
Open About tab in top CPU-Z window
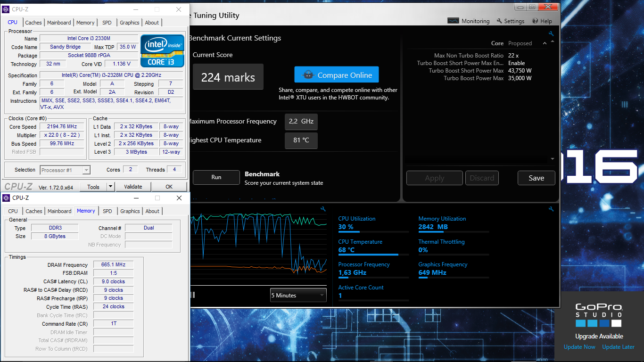coord(152,23)
